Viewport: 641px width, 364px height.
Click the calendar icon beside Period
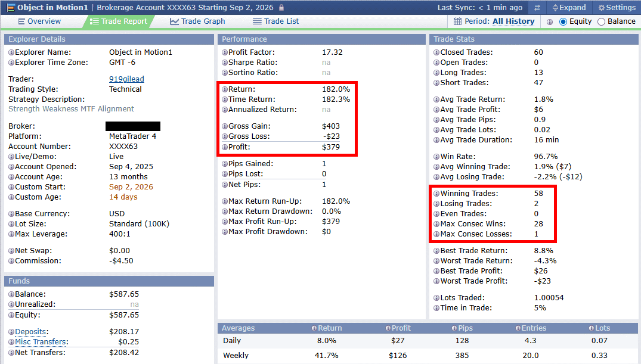tap(457, 21)
